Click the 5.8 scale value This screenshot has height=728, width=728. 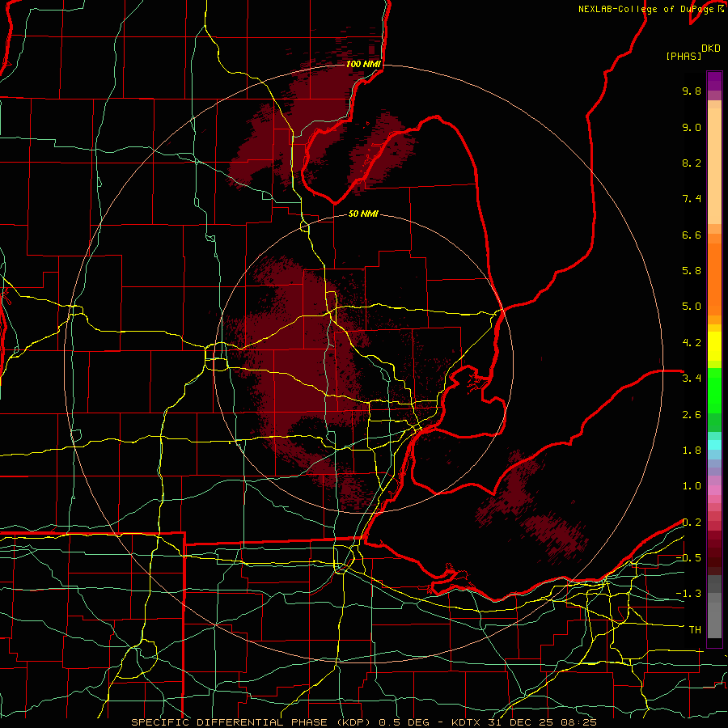[692, 271]
